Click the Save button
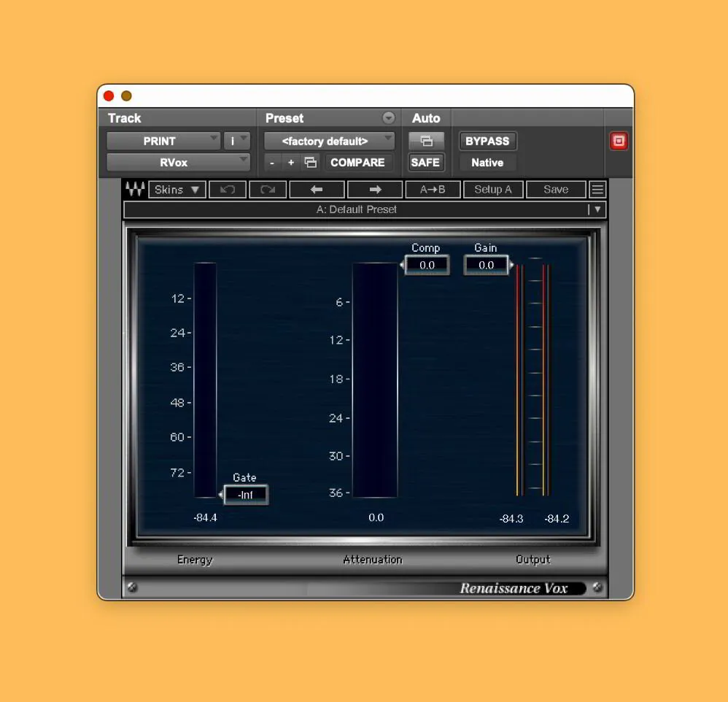Viewport: 728px width, 702px height. [x=556, y=189]
